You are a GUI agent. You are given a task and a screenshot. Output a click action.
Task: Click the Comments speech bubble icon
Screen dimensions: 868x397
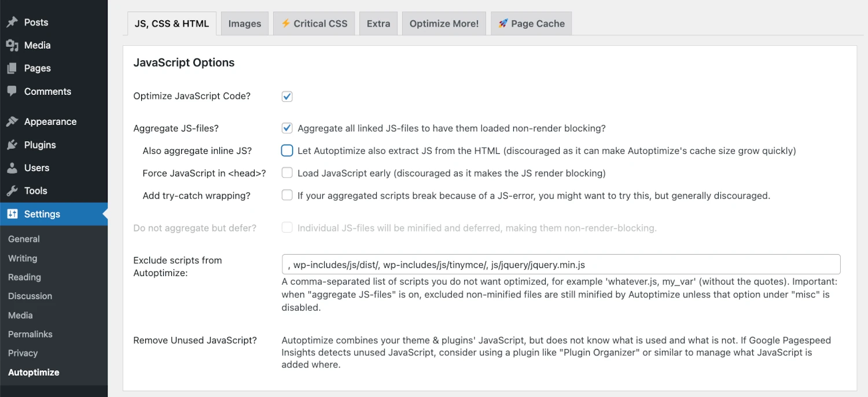[x=12, y=91]
